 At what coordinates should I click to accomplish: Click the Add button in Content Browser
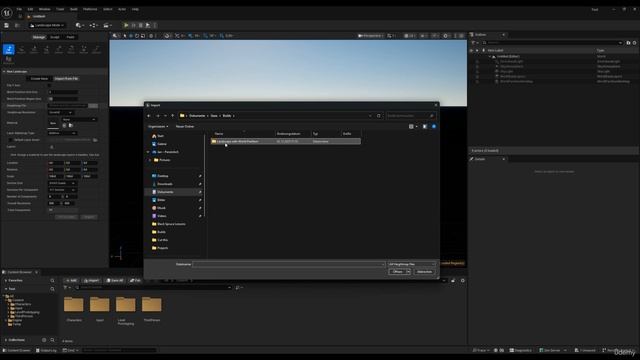pyautogui.click(x=71, y=281)
